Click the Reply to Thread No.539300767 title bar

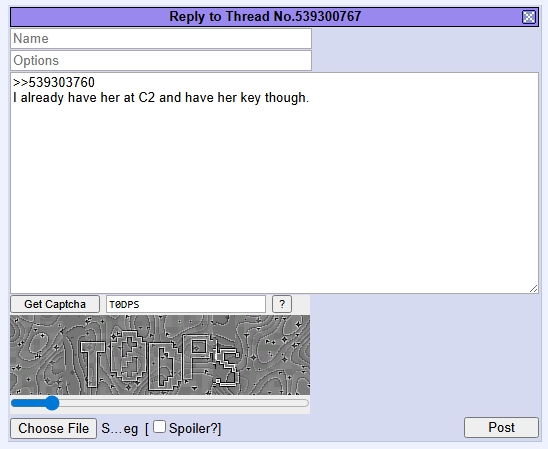click(x=266, y=17)
